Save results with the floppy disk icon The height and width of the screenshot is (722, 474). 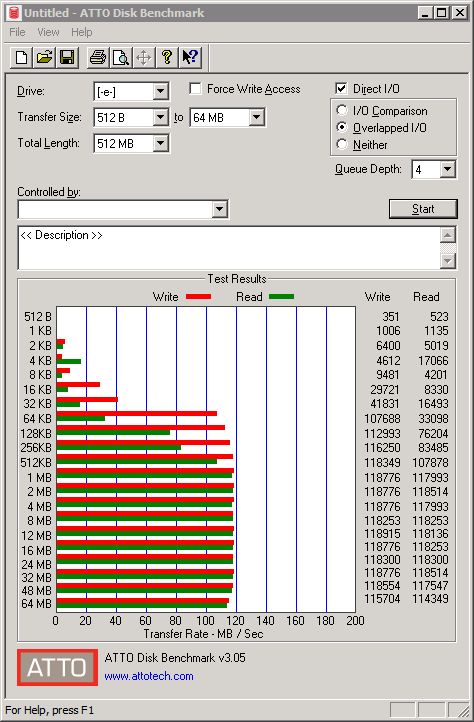tap(67, 58)
